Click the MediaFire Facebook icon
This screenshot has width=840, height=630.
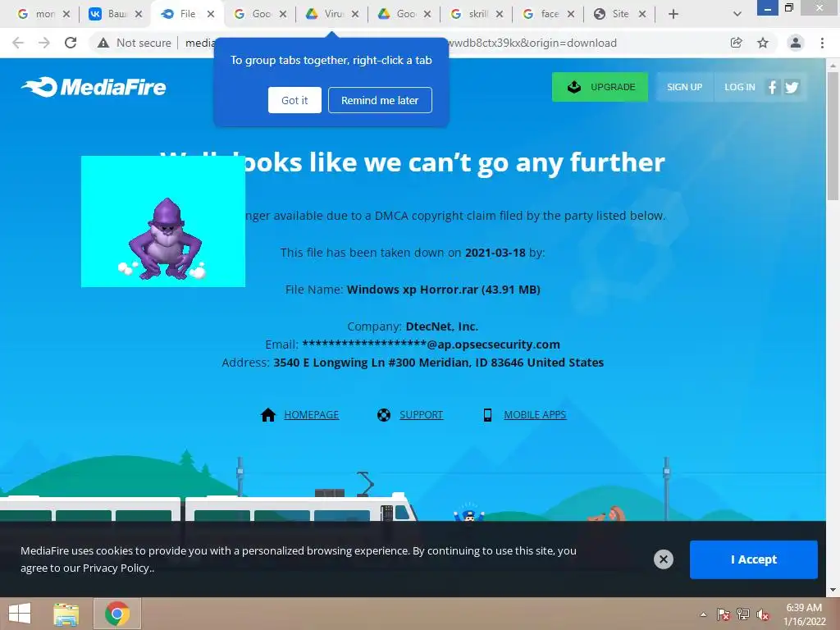click(772, 87)
